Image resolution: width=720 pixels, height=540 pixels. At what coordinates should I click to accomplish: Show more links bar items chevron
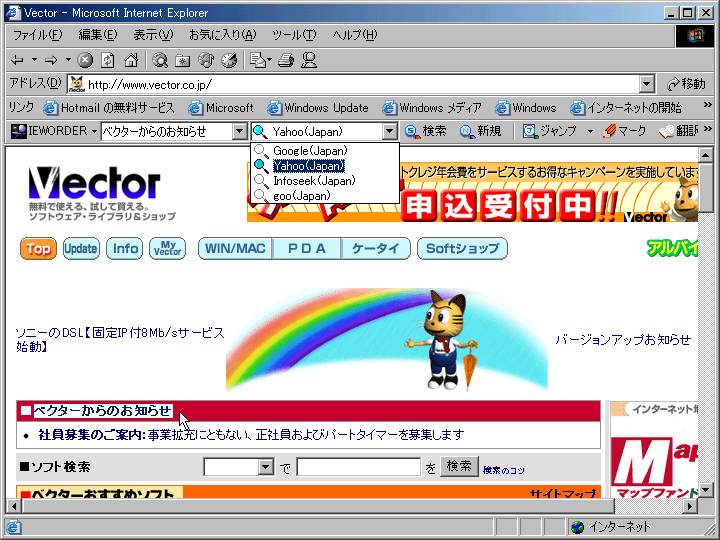pyautogui.click(x=707, y=106)
